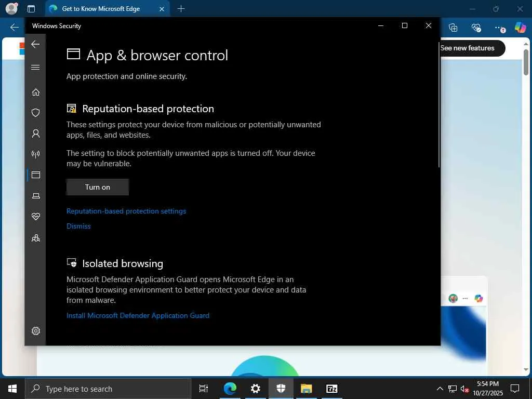Show hidden system tray icons
The height and width of the screenshot is (399, 532).
pyautogui.click(x=440, y=389)
